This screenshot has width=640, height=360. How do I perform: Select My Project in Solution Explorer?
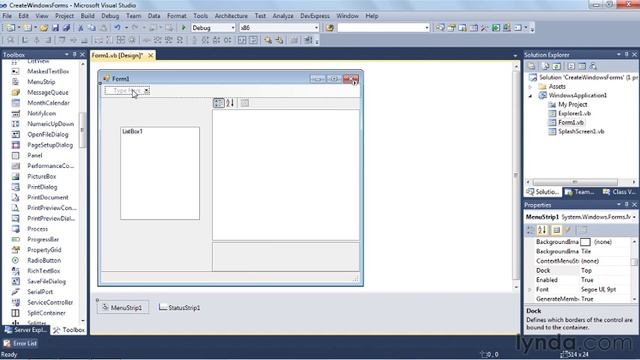coord(572,104)
